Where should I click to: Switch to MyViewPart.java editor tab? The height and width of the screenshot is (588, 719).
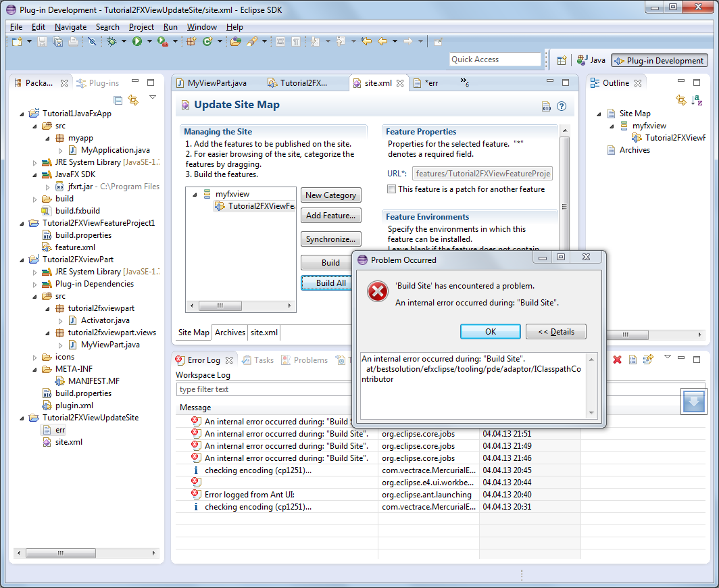click(x=212, y=83)
